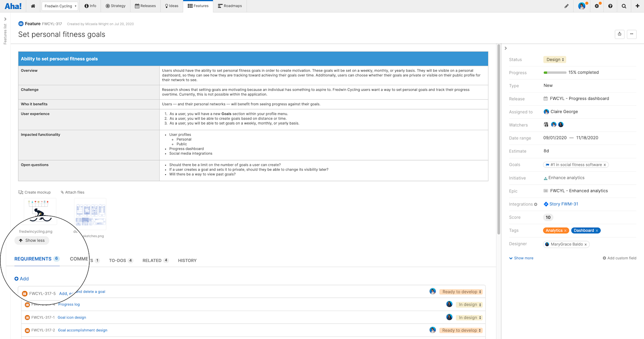Viewport: 644px width, 339px height.
Task: Open the Ideas section from the navigation
Action: [171, 6]
